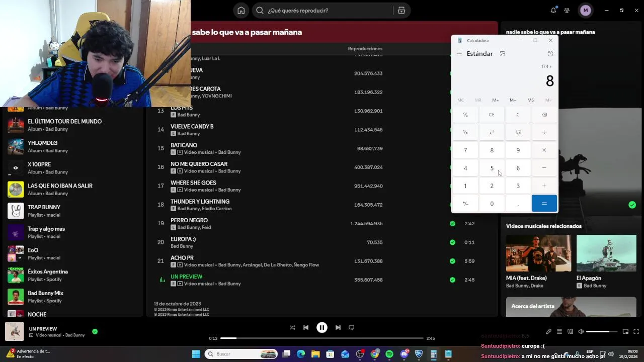Open Connect to a device
The height and width of the screenshot is (362, 644).
(x=570, y=332)
